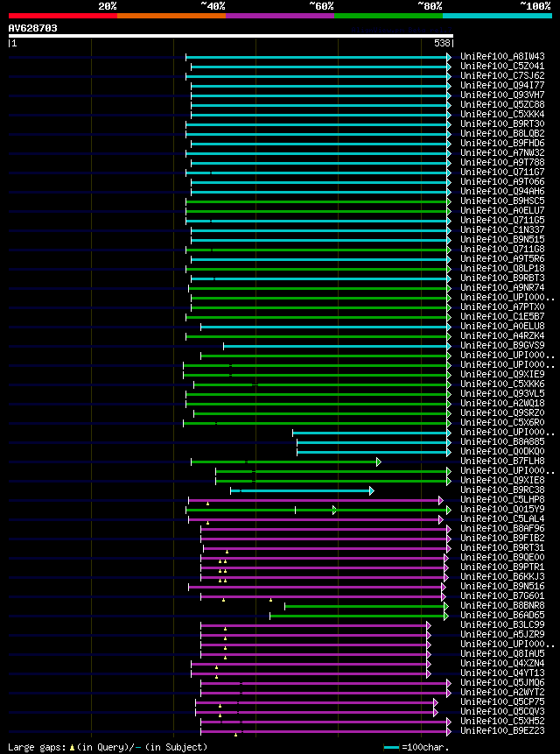560x754 pixels.
Task: Select the UniRef100_Q5CP75 label
Action: (x=502, y=702)
